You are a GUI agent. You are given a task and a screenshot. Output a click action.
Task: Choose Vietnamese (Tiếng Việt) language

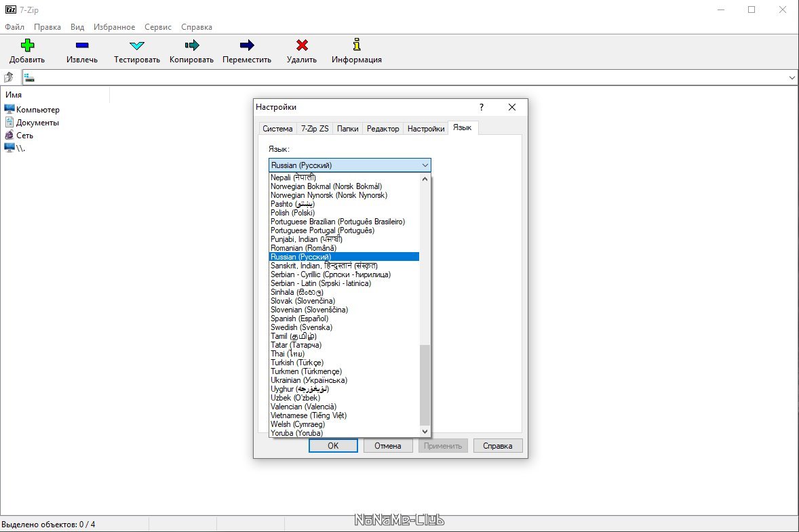point(344,415)
